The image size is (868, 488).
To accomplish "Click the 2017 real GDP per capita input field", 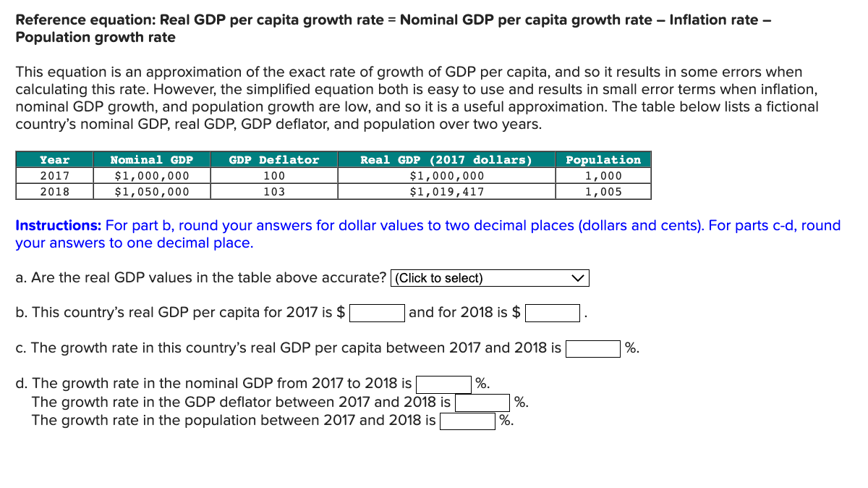I will 376,313.
